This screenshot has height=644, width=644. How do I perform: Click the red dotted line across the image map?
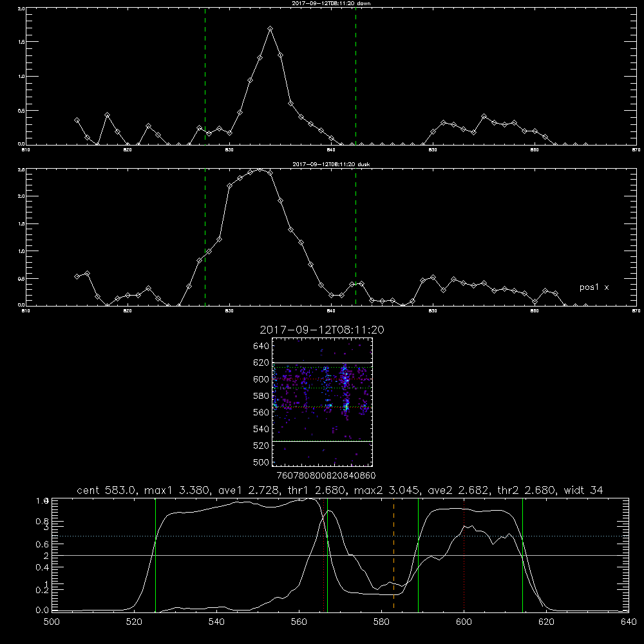coord(322,379)
